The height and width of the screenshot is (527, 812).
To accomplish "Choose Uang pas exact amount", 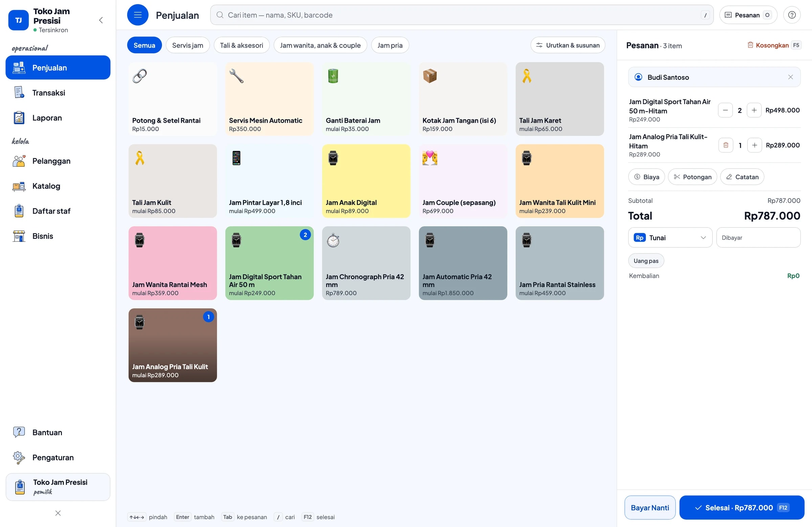I will click(646, 261).
